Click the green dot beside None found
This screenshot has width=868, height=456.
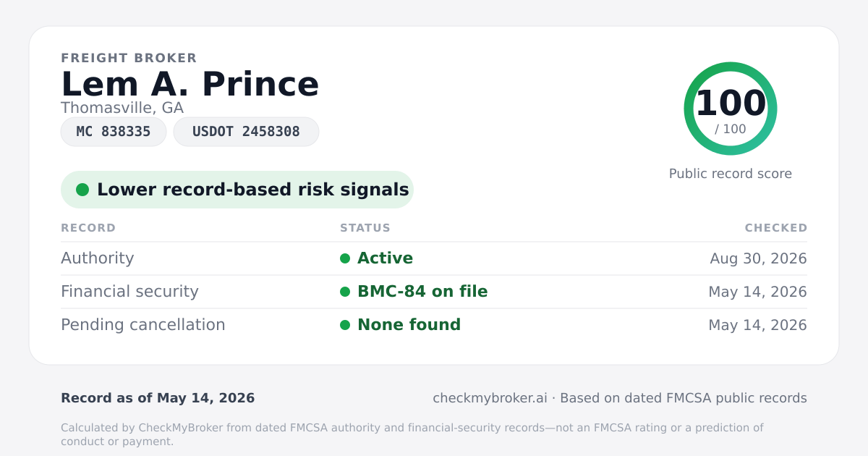click(x=345, y=325)
